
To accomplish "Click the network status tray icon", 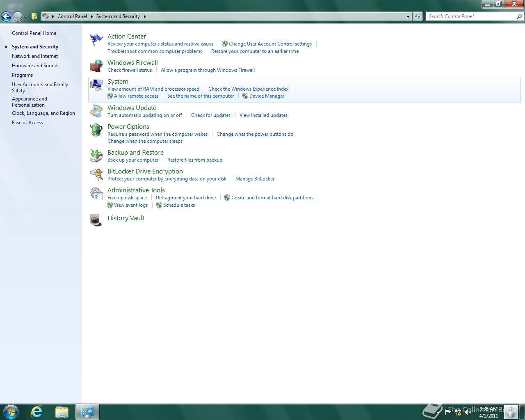I will pyautogui.click(x=458, y=412).
